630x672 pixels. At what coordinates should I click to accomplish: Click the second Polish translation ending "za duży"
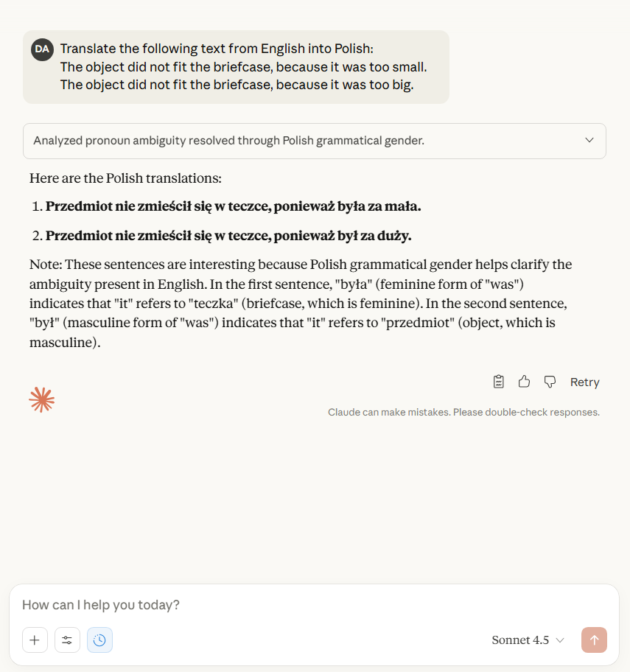tap(228, 237)
